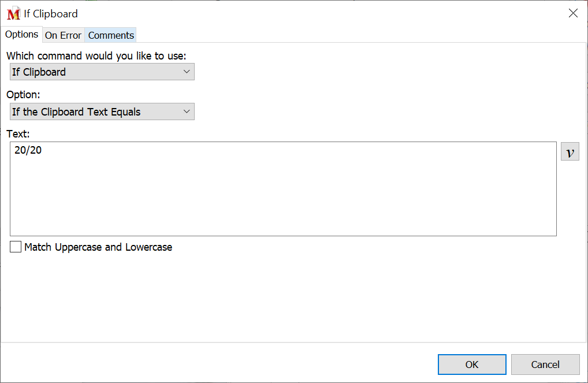588x383 pixels.
Task: Click empty space inside the Text box
Action: coord(283,196)
